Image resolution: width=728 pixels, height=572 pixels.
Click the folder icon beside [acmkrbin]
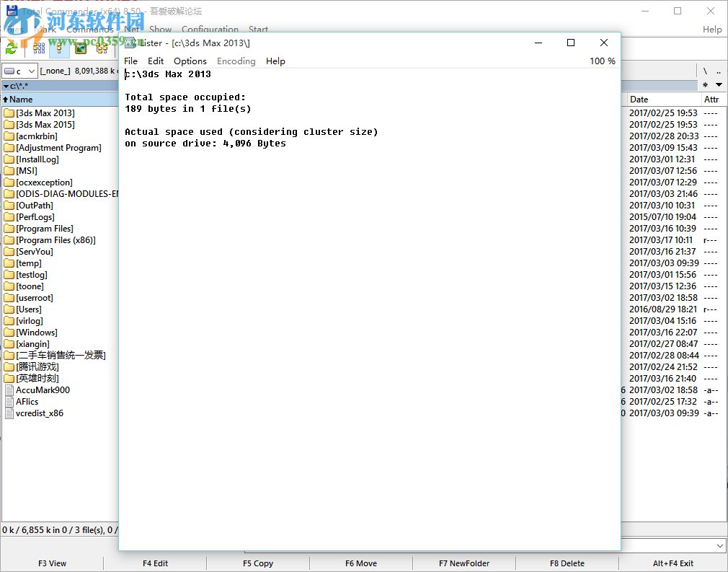coord(9,136)
